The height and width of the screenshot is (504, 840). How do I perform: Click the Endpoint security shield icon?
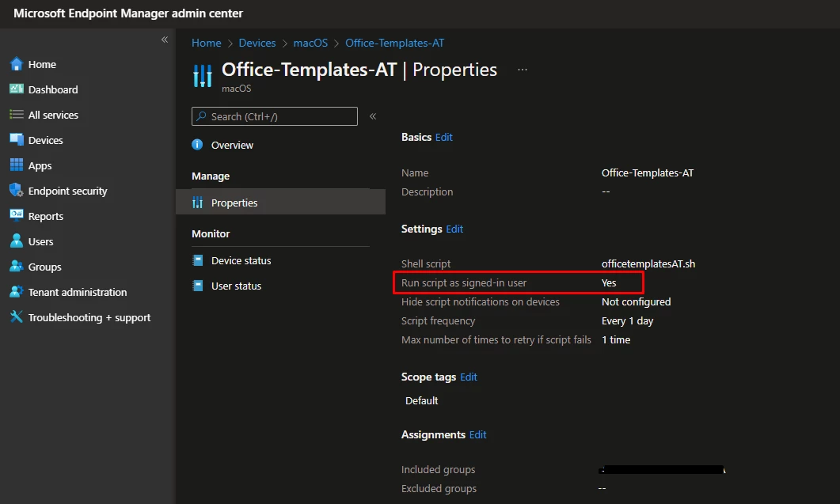click(17, 191)
